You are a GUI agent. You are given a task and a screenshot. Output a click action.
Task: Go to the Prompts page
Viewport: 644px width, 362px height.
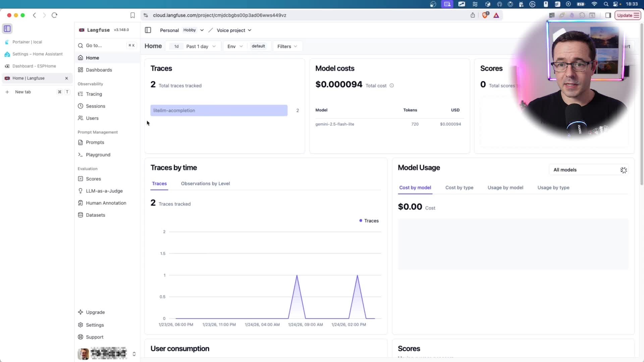(x=95, y=142)
